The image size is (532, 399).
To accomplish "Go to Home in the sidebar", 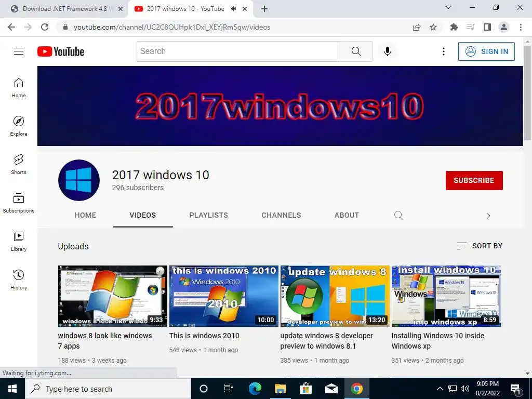I will (x=19, y=87).
